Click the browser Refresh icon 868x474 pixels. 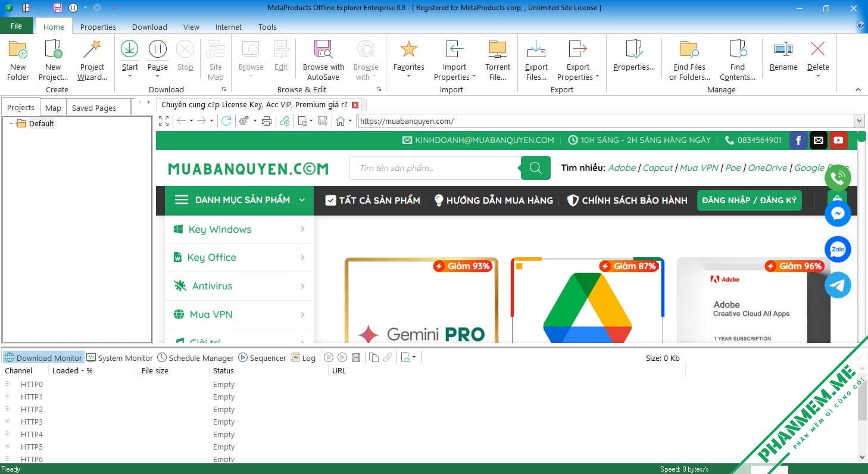(x=226, y=121)
